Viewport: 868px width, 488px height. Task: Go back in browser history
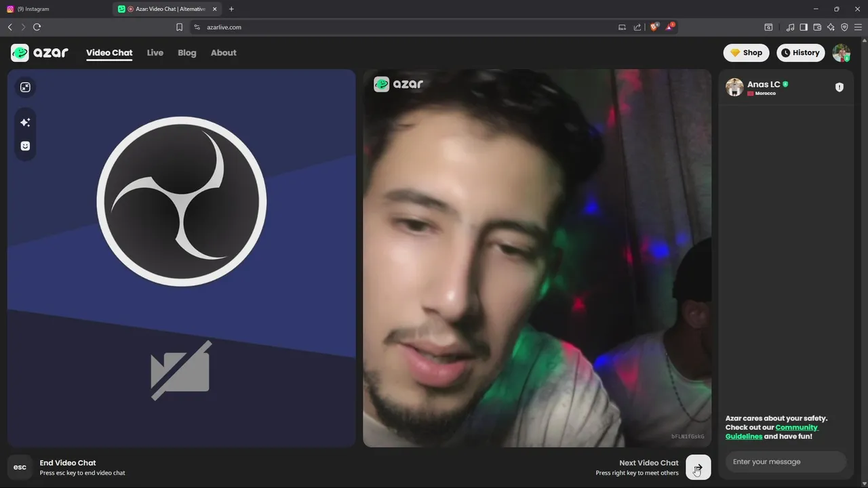click(x=9, y=27)
